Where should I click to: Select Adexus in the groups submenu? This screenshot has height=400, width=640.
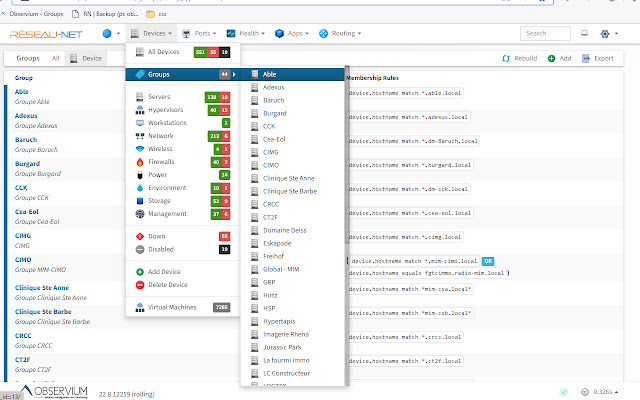point(292,87)
